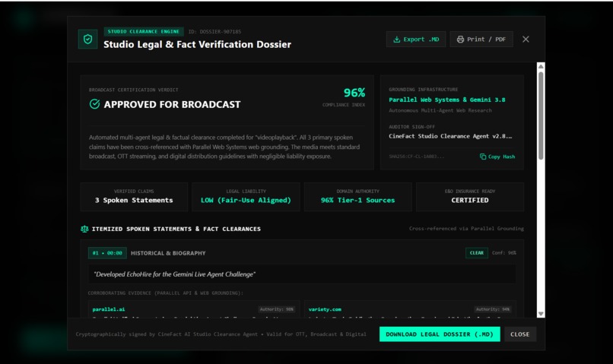Open the variety.com evidence source

click(325, 309)
